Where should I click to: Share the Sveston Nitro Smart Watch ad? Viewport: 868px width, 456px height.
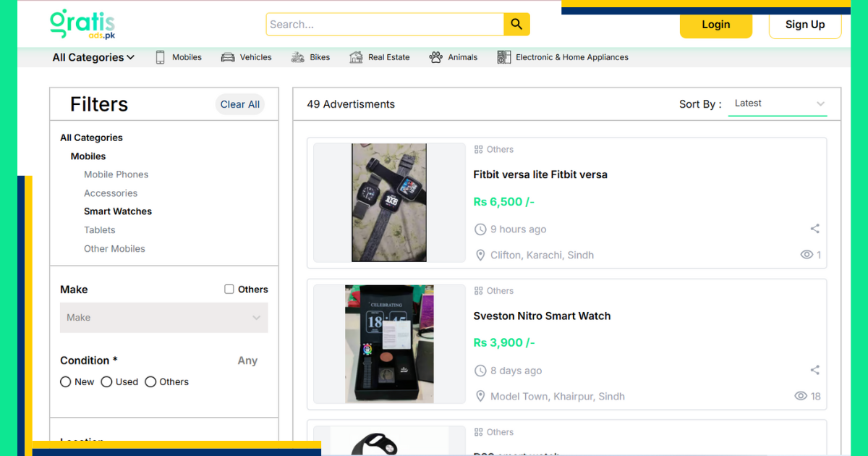(815, 370)
